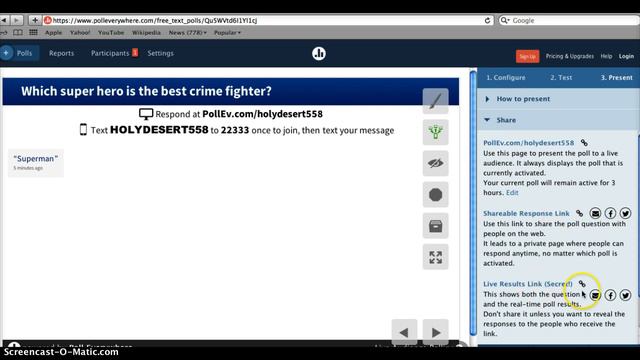Share the Shareable Response Link on Facebook
Screen dimensions: 640x360
610,213
